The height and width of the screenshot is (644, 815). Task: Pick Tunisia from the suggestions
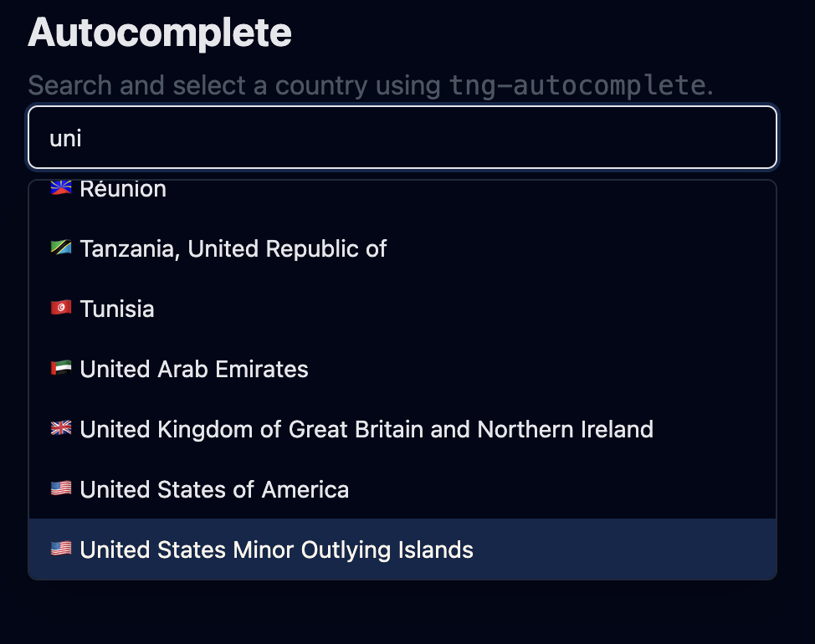point(117,309)
